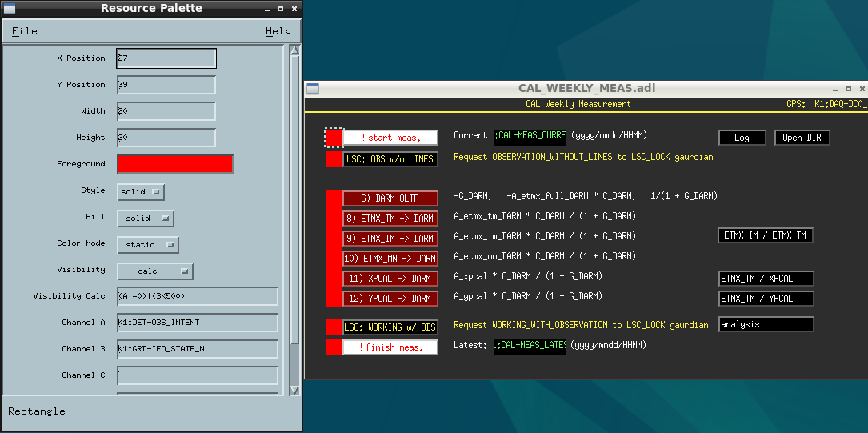Screen dimensions: 868x433
Task: Click the 'A_xpcal * C_DARM / (1 + G_DARM)' text
Action: point(528,276)
